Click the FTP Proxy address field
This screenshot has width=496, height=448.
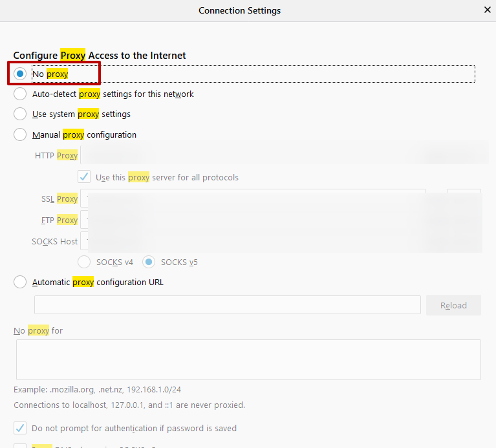pyautogui.click(x=252, y=220)
